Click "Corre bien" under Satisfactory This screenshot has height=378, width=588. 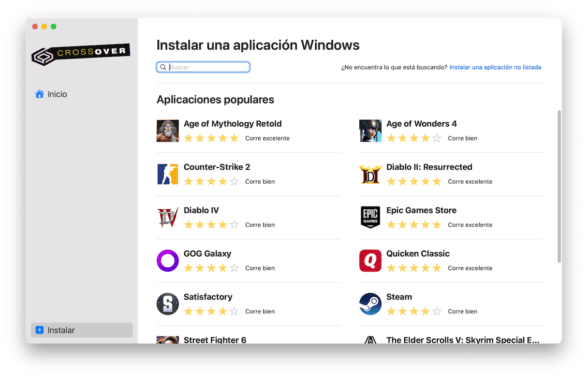260,311
